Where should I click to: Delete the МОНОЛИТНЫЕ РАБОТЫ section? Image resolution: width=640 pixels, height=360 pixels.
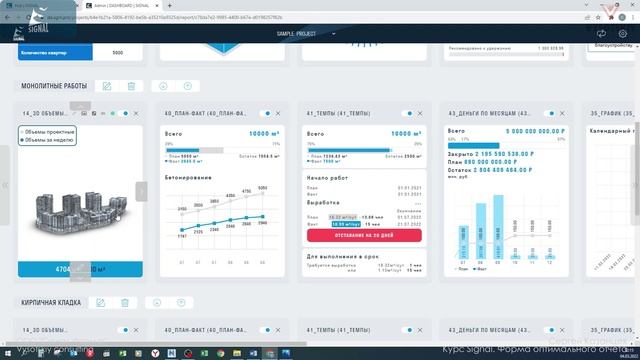(x=131, y=86)
